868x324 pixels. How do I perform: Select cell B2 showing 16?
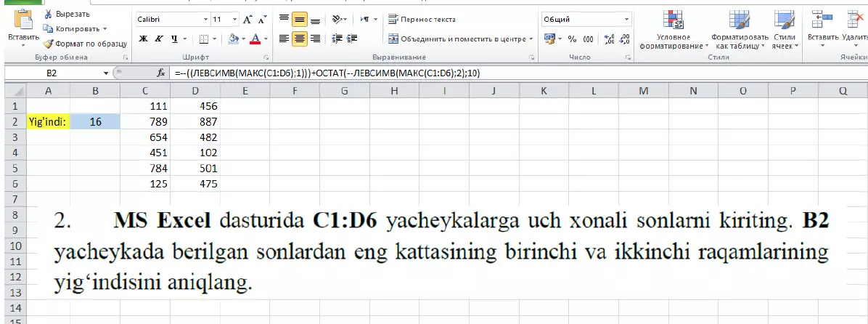pyautogui.click(x=95, y=121)
